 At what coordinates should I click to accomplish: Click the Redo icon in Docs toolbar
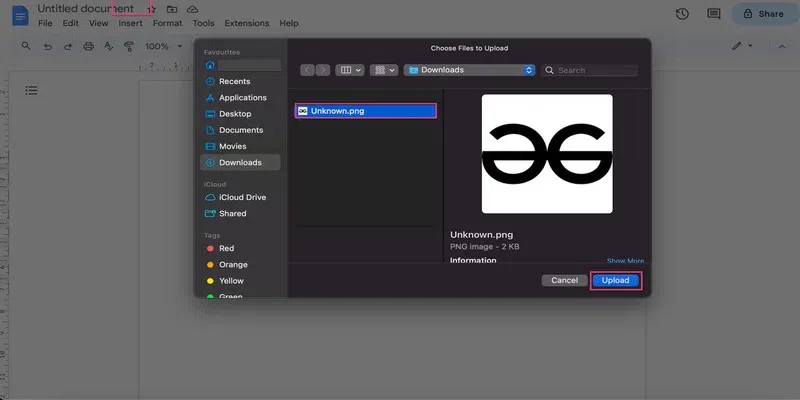pyautogui.click(x=67, y=46)
